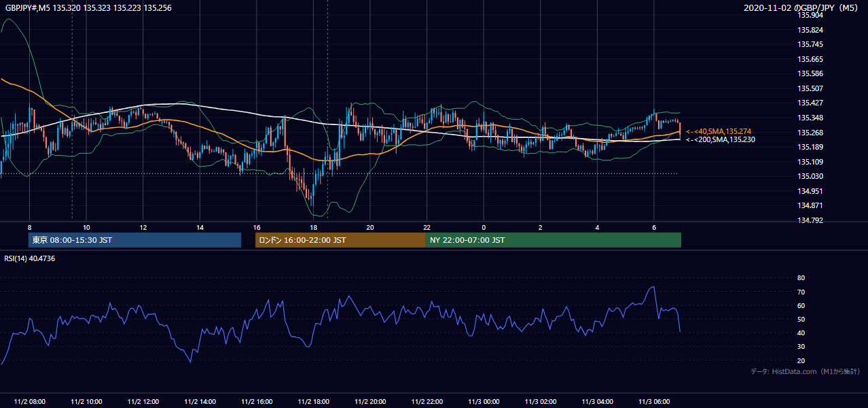868x408 pixels.
Task: Click the 135.348 price axis label
Action: (x=810, y=118)
